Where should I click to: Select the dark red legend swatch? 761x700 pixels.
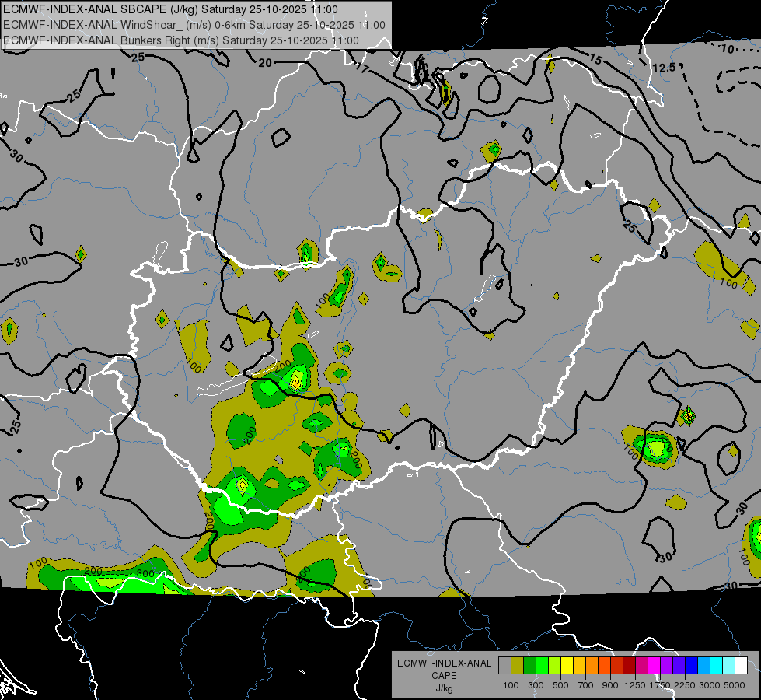629,666
